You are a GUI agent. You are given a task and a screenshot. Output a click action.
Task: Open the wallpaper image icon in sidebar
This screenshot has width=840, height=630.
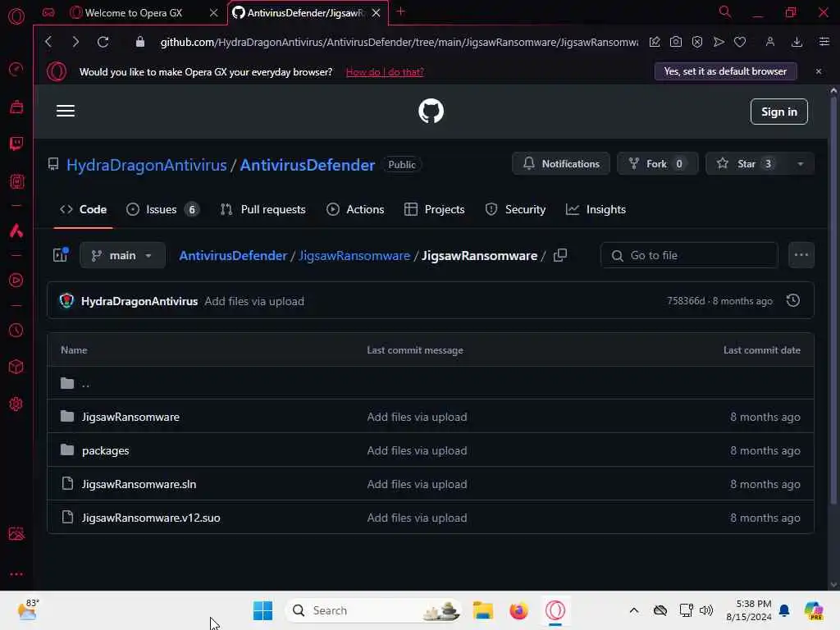(16, 533)
